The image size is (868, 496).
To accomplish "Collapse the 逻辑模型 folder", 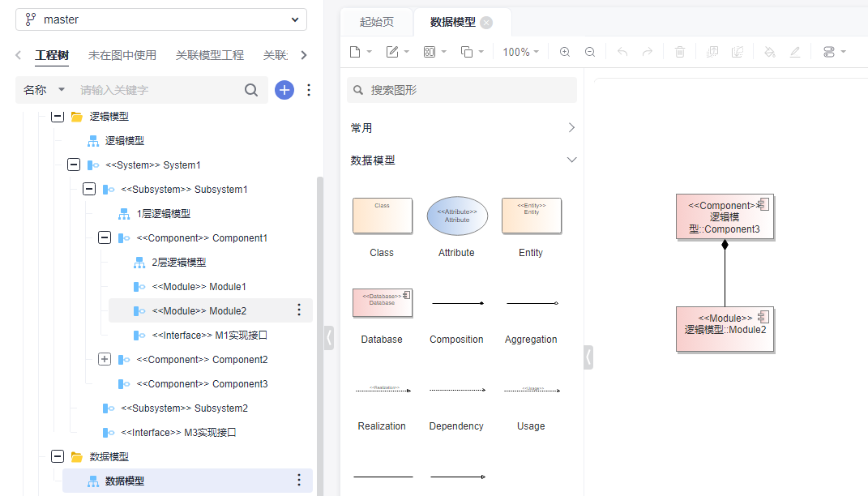I will point(58,116).
